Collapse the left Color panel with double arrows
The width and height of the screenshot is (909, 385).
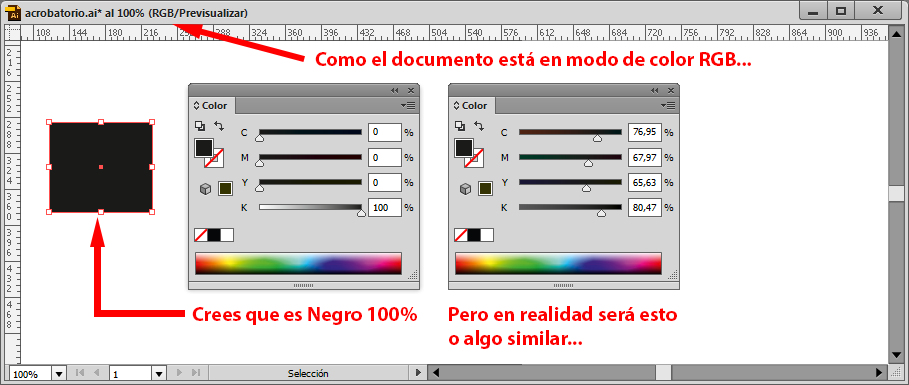(395, 90)
